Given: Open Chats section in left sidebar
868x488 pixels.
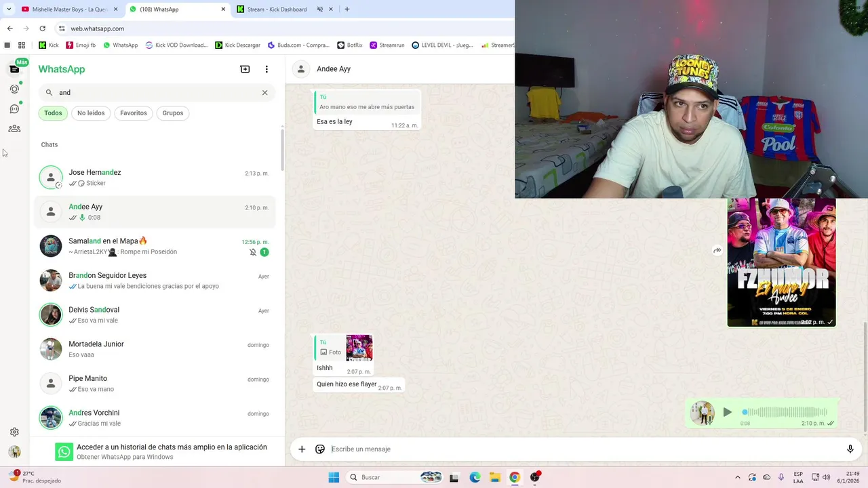Looking at the screenshot, I should tap(14, 69).
